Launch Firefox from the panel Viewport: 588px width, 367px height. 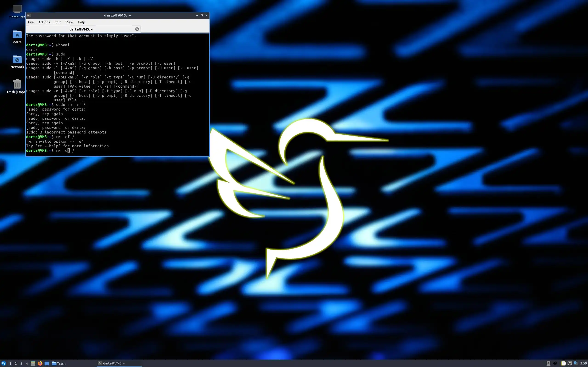pos(40,363)
